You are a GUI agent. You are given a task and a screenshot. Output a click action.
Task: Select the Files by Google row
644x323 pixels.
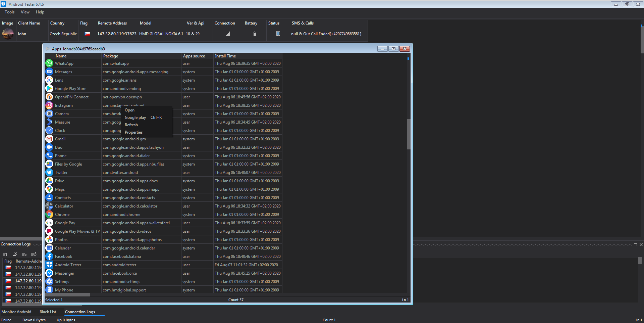click(163, 164)
